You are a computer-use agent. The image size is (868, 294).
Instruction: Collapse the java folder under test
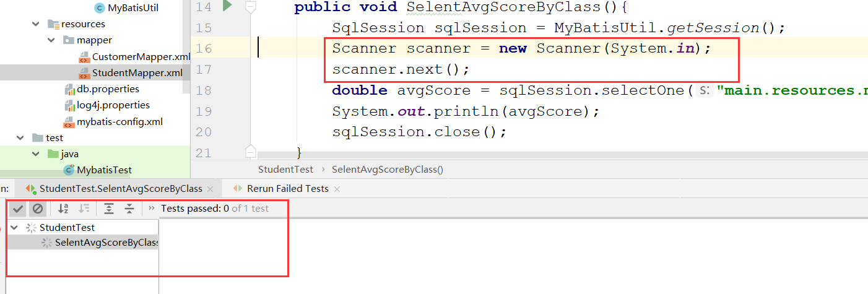click(36, 153)
